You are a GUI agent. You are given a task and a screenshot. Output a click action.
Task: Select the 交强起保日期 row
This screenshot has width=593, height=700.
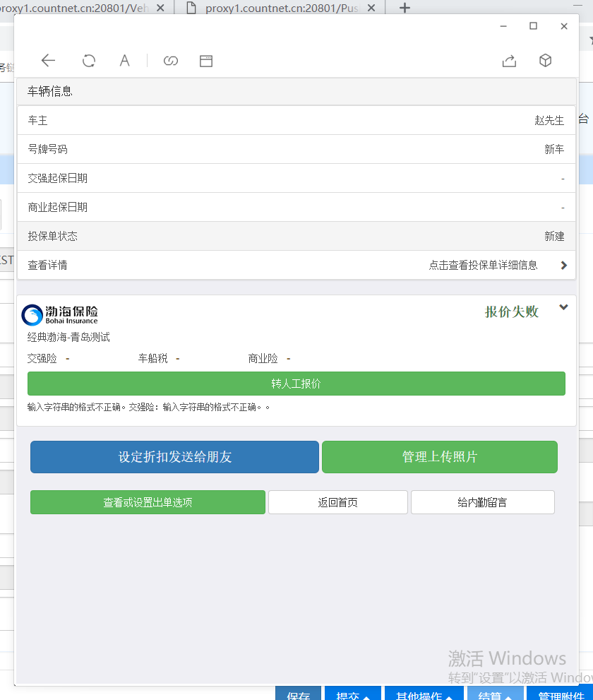[296, 178]
